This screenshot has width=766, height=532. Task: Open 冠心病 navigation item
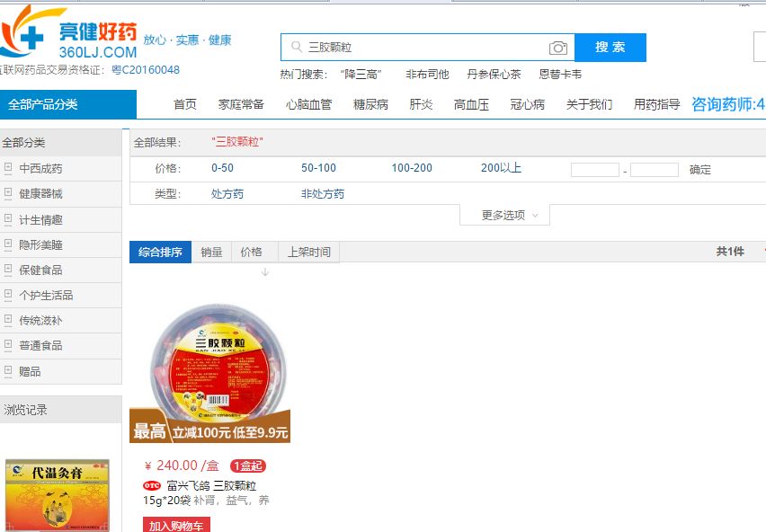527,104
